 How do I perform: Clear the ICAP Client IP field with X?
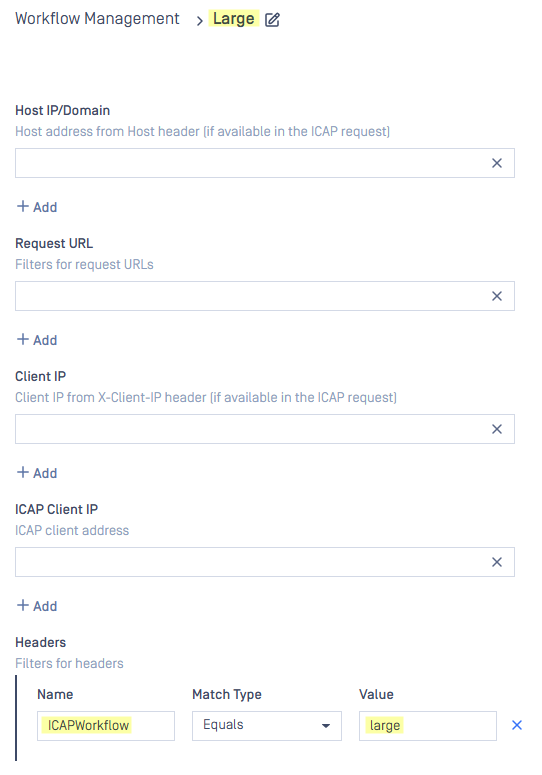click(x=497, y=562)
